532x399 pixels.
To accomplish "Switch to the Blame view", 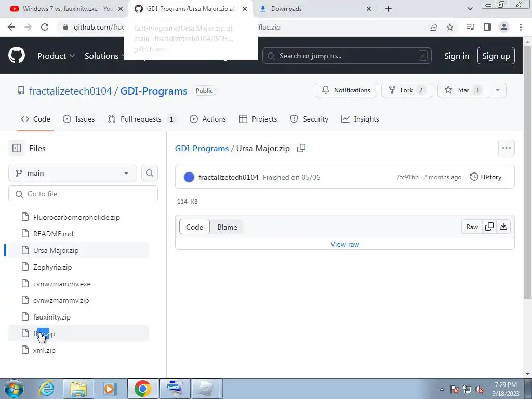I will tap(227, 227).
